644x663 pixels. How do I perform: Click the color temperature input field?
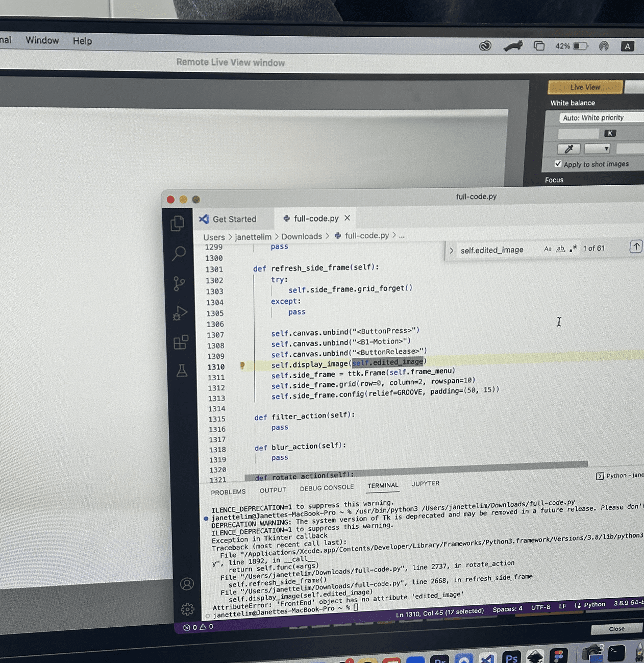pos(578,134)
